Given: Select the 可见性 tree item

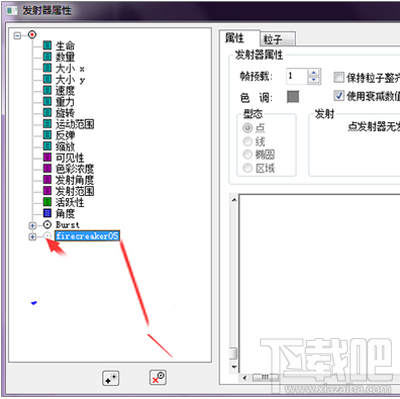Looking at the screenshot, I should [70, 157].
